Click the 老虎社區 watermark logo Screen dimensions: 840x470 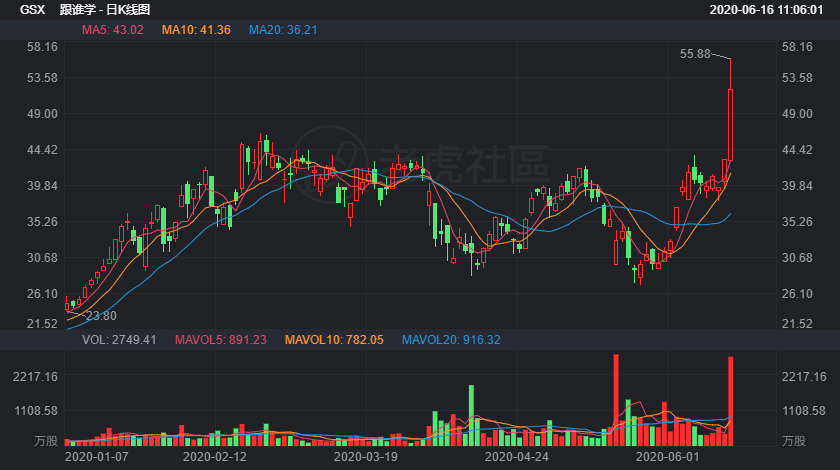coord(421,164)
